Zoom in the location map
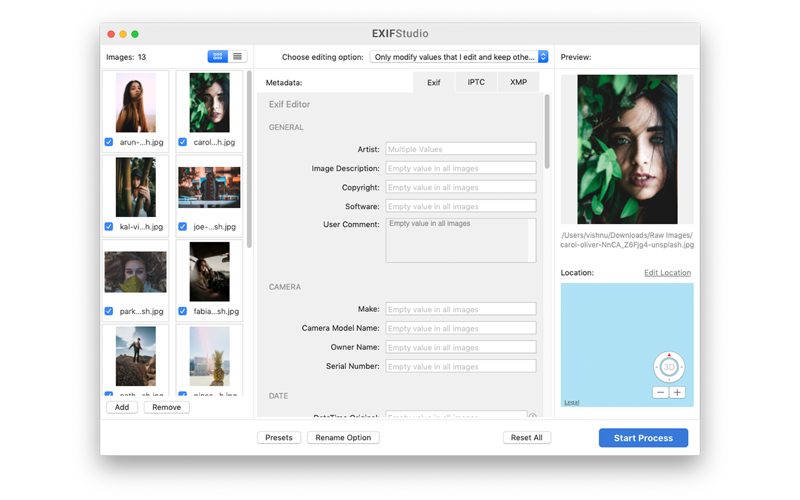 (x=677, y=392)
